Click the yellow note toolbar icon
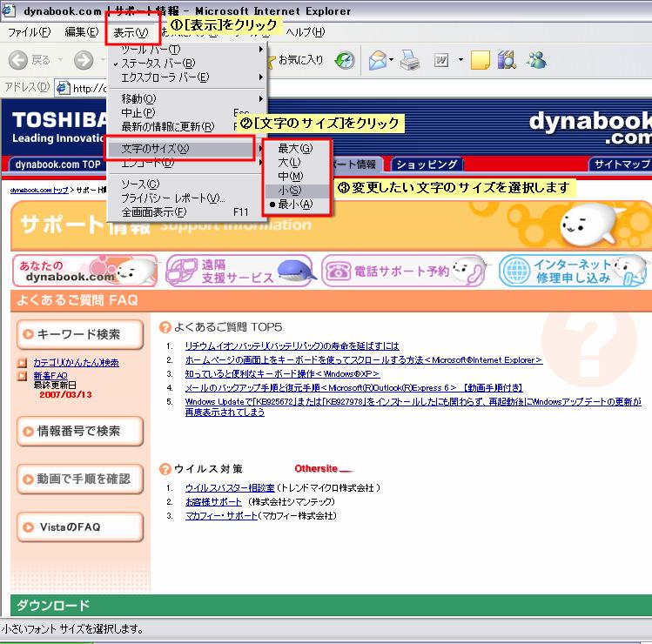This screenshot has width=652, height=644. pyautogui.click(x=481, y=60)
